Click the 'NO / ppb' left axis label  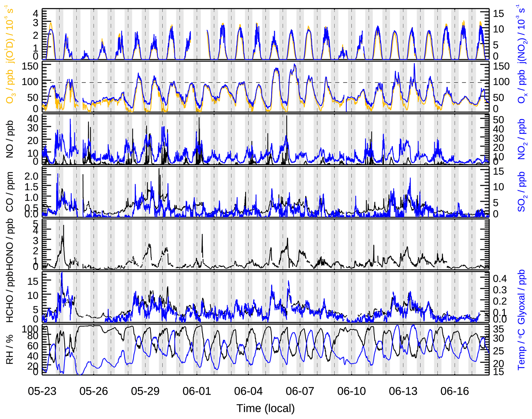click(10, 139)
